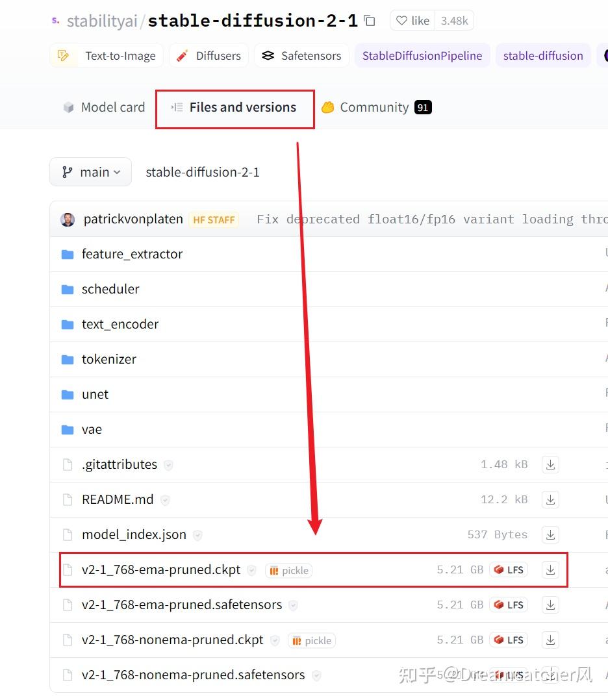Image resolution: width=608 pixels, height=700 pixels.
Task: Download .gitattributes using its download icon
Action: tap(550, 464)
